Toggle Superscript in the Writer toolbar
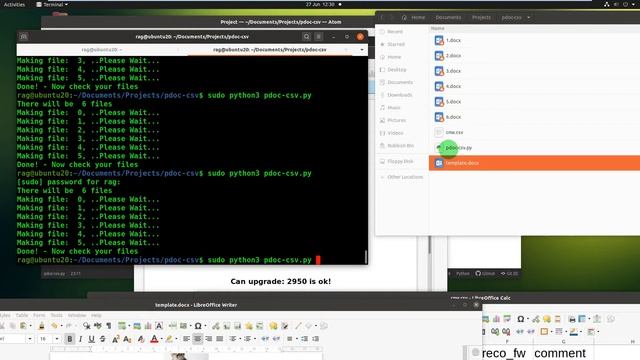 pos(116,339)
